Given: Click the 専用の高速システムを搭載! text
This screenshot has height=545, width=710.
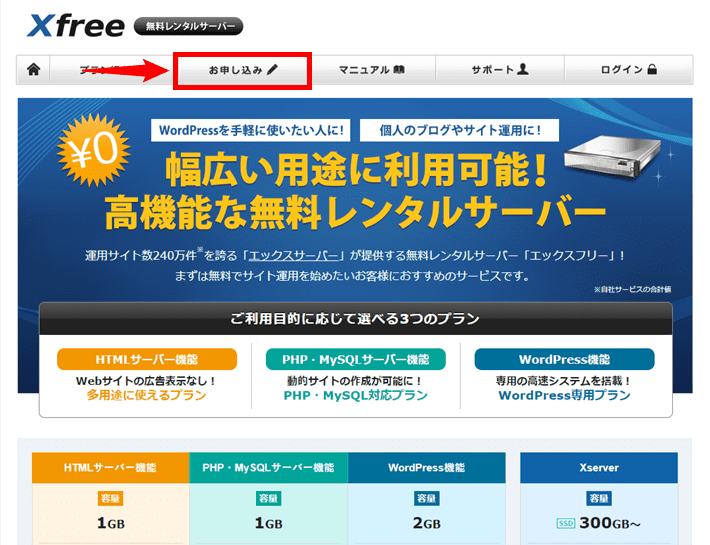Looking at the screenshot, I should click(564, 381).
